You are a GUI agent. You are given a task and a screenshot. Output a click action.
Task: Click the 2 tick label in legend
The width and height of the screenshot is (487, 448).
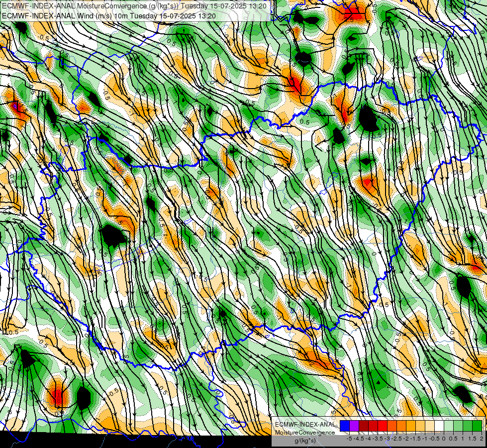pos(482,439)
